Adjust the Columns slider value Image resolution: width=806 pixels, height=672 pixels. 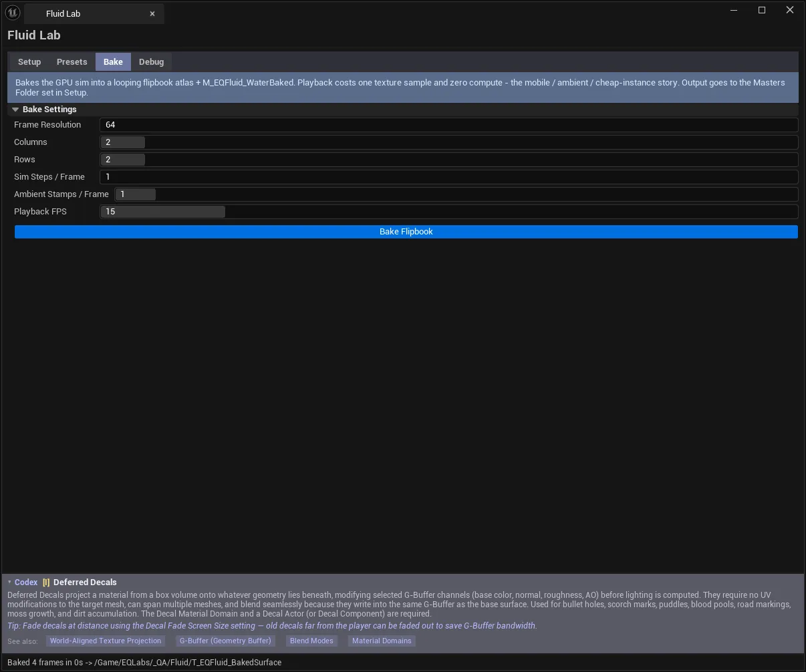pos(448,142)
